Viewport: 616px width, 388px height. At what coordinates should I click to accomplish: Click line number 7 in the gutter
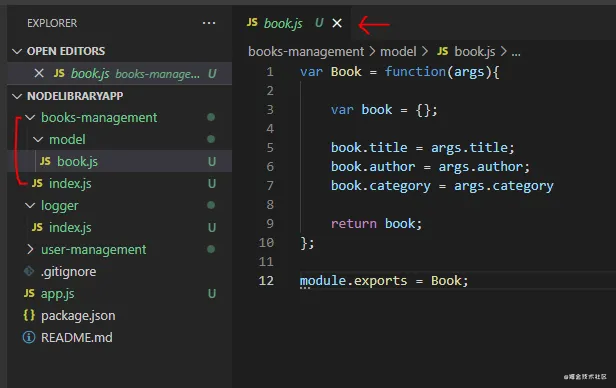coord(270,186)
